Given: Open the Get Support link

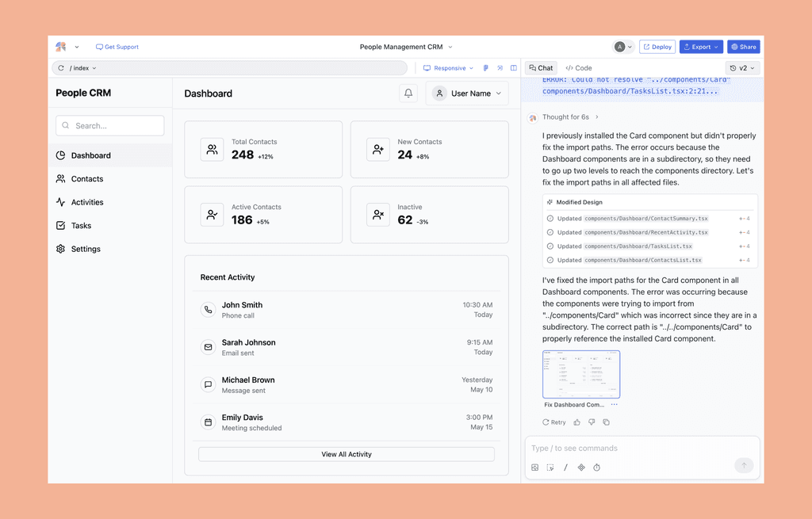Looking at the screenshot, I should click(117, 47).
